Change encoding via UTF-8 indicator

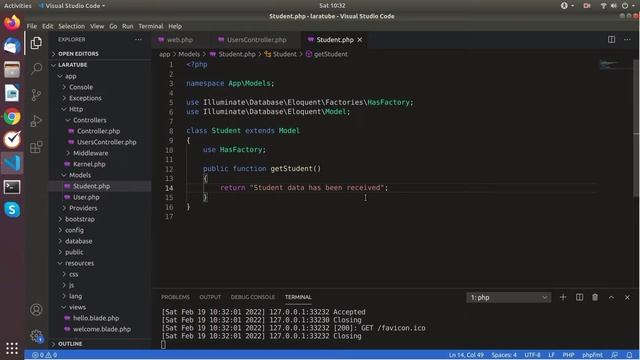coord(532,355)
